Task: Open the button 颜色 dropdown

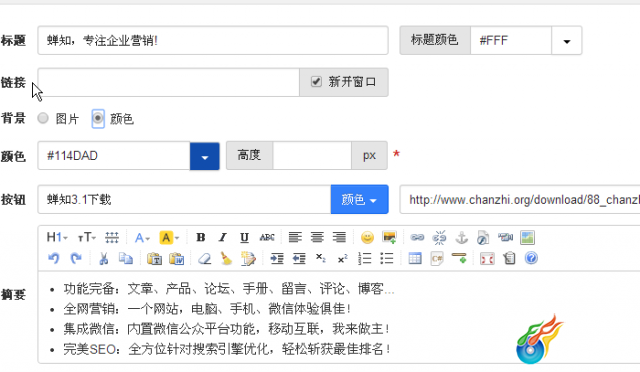Action: click(359, 199)
